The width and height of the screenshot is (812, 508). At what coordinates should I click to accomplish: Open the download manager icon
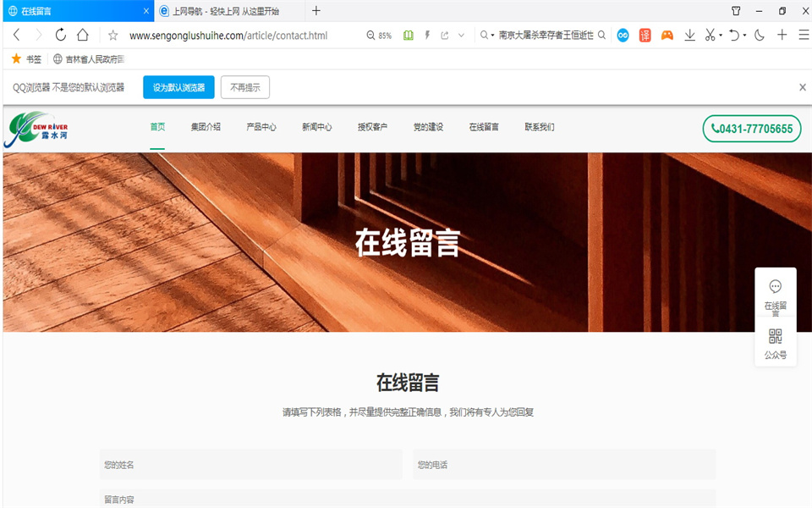[690, 35]
